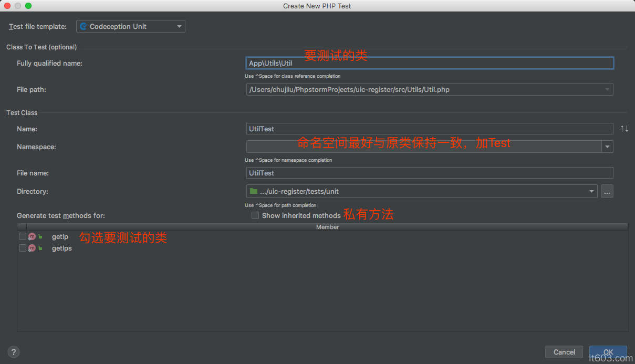
Task: Open the help question mark button
Action: click(x=14, y=352)
